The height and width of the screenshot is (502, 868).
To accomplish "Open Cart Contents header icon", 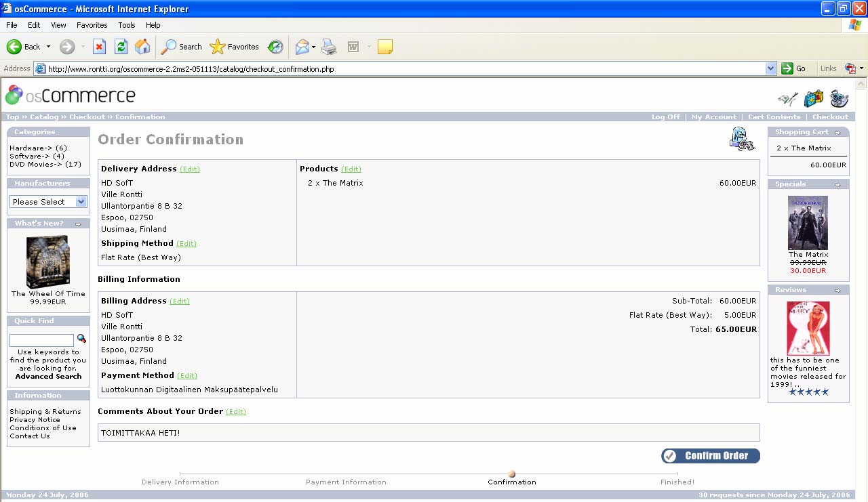I will [813, 99].
